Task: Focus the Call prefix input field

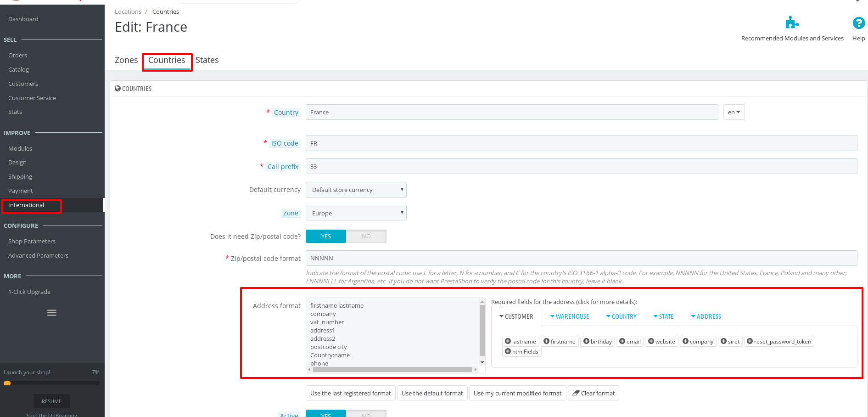Action: tap(581, 166)
